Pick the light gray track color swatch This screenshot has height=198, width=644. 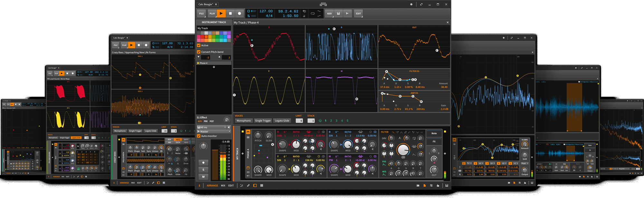pyautogui.click(x=206, y=33)
